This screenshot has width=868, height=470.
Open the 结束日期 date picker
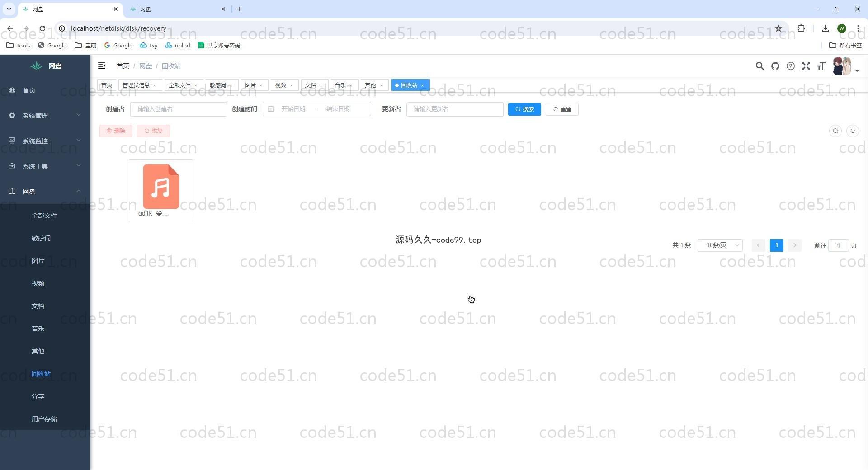tap(338, 109)
